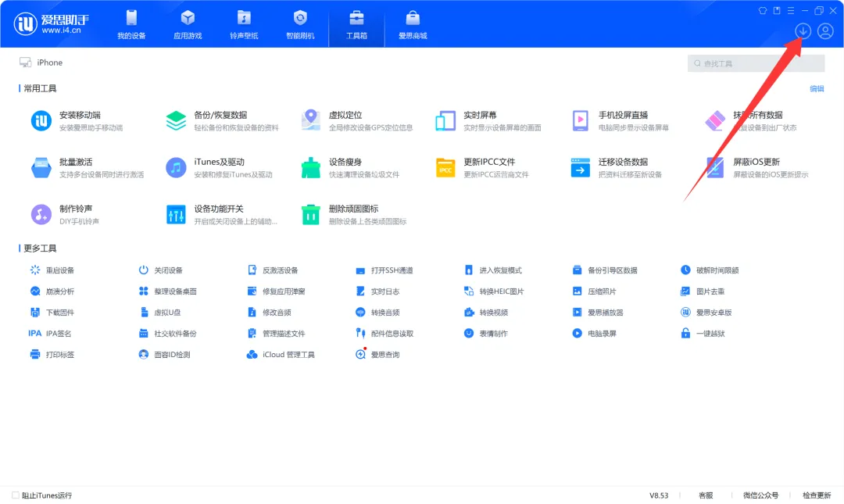844x504 pixels.
Task: Open 压缩照片 tool
Action: click(594, 291)
